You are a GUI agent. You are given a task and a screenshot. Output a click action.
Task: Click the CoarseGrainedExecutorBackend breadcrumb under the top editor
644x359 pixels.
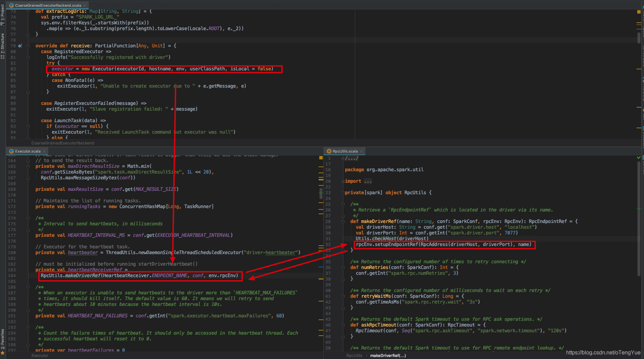tap(63, 143)
